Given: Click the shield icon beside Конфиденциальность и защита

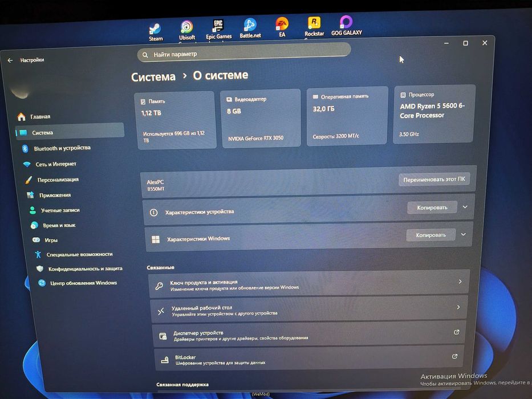Looking at the screenshot, I should [40, 268].
